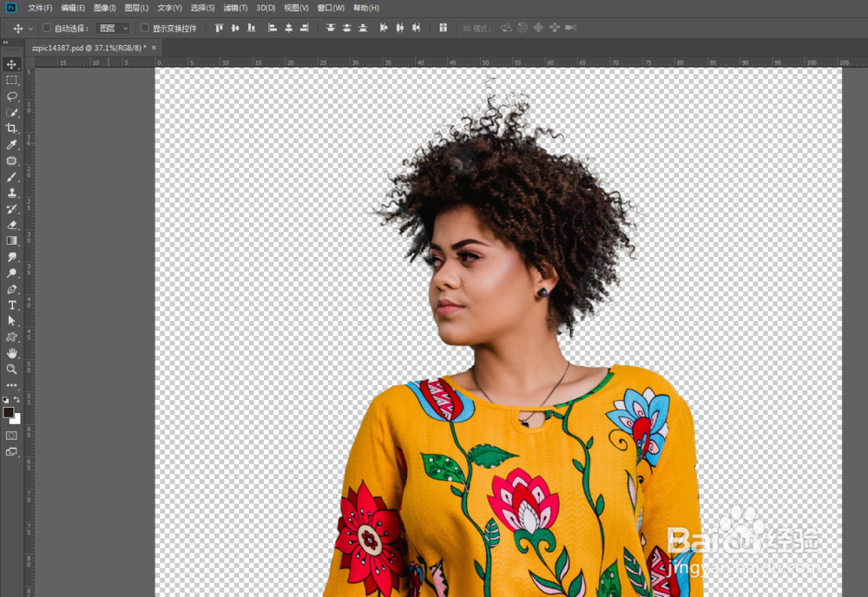Screen dimensions: 868x597
Task: Switch to the zzpic14387.psd document tab
Action: point(89,48)
